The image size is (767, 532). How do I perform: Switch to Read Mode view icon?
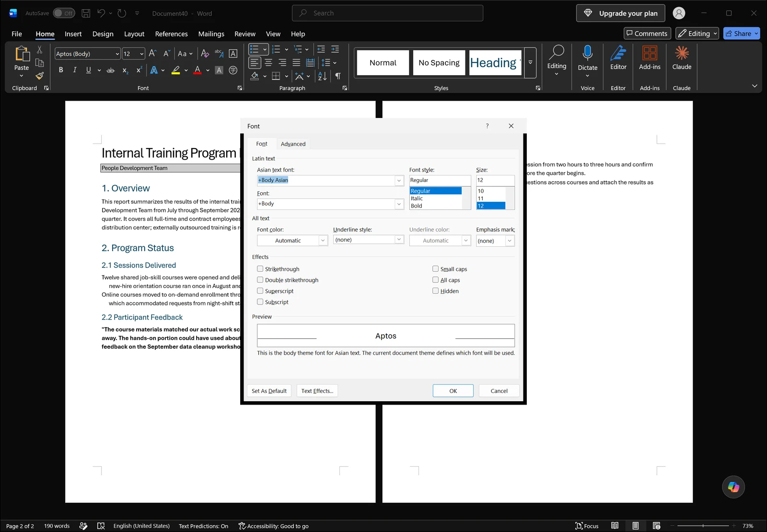pos(615,526)
